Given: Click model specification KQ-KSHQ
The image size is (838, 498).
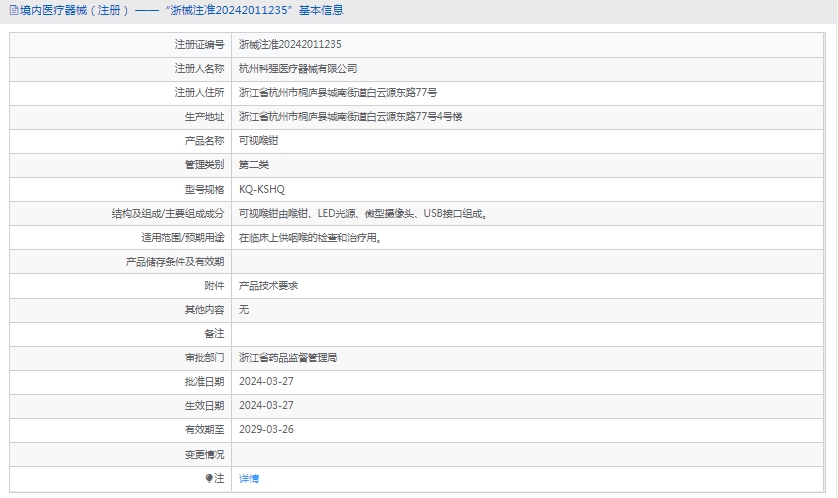Looking at the screenshot, I should pyautogui.click(x=262, y=189).
